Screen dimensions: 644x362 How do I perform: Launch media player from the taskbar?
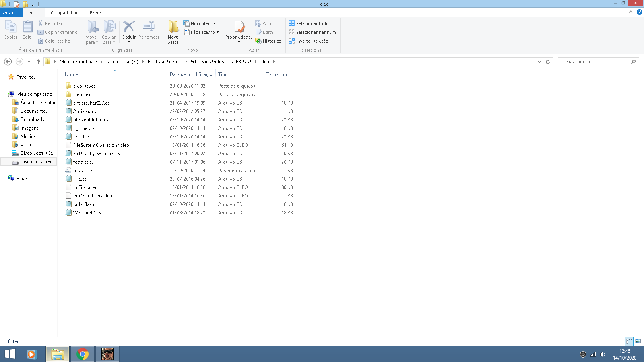pos(32,354)
